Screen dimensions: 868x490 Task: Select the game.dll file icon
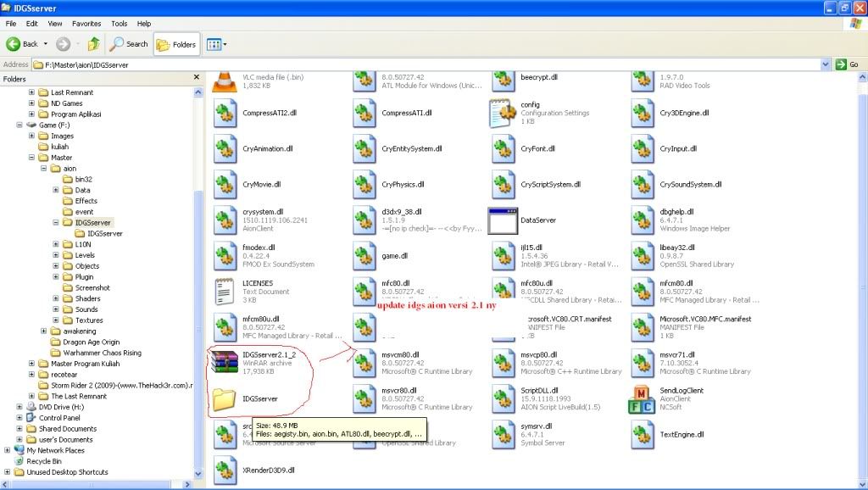364,256
